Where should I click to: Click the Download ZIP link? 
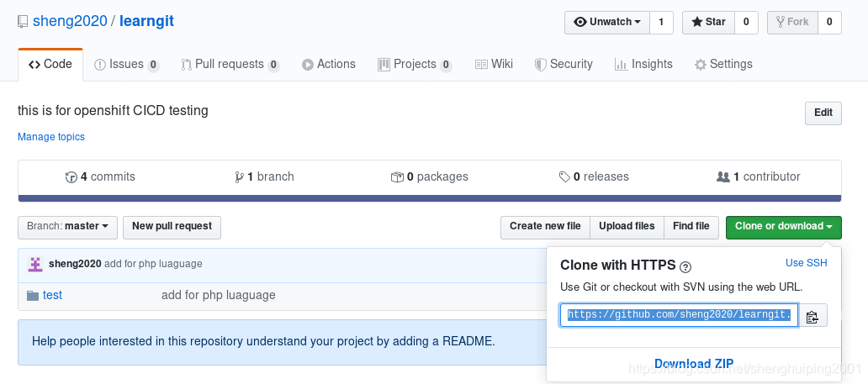[694, 364]
